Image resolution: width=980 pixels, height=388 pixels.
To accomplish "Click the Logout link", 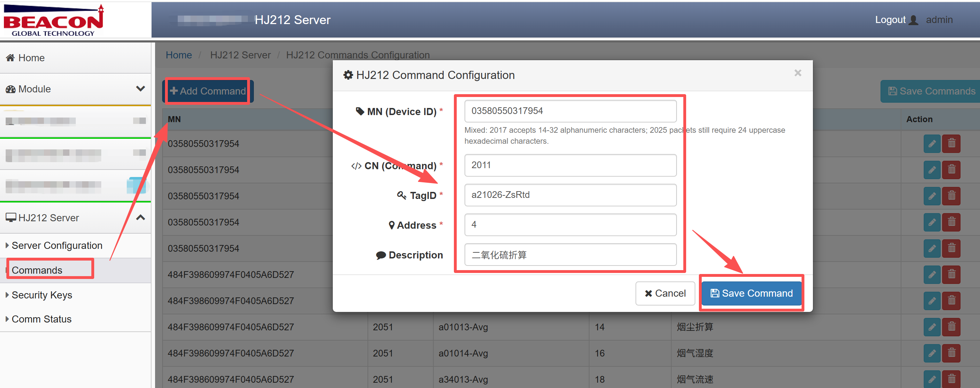I will [x=890, y=20].
